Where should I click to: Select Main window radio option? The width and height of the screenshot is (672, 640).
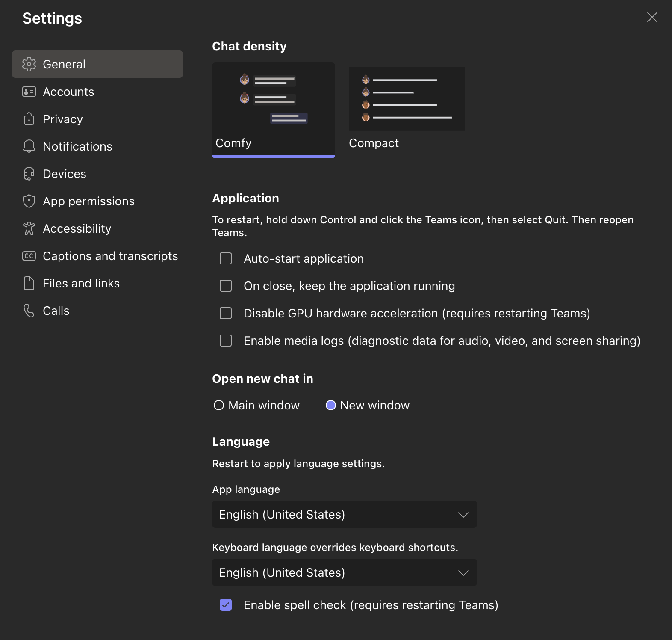[219, 405]
